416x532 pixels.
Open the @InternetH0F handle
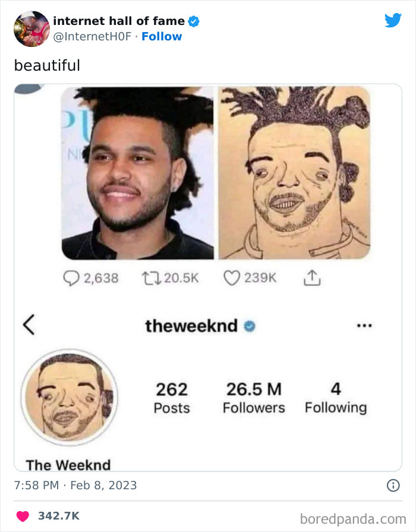tap(92, 36)
